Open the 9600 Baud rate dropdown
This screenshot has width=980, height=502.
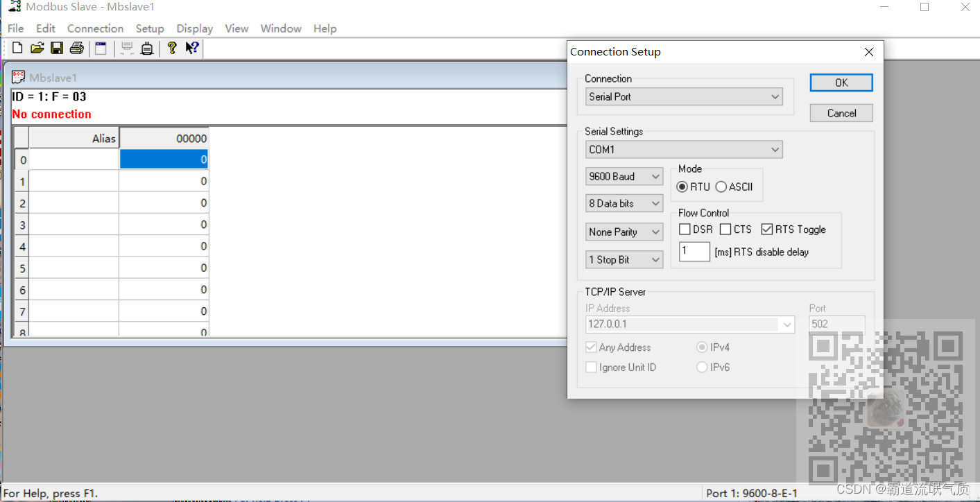pyautogui.click(x=655, y=176)
